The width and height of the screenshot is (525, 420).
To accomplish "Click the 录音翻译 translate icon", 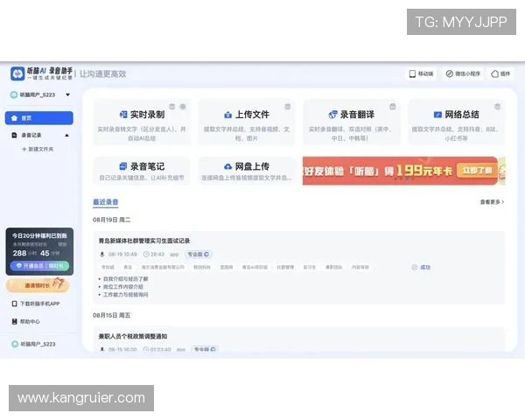I will point(332,115).
